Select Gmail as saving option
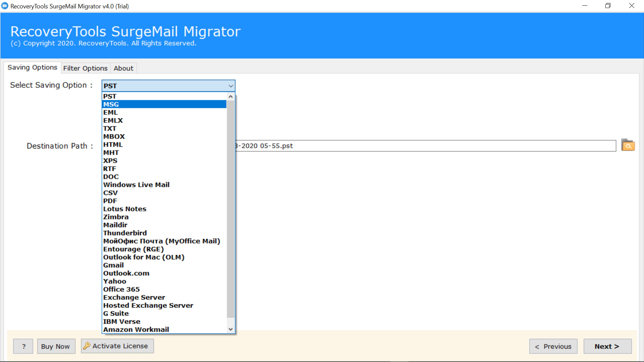Viewport: 644px width, 362px height. point(164,265)
